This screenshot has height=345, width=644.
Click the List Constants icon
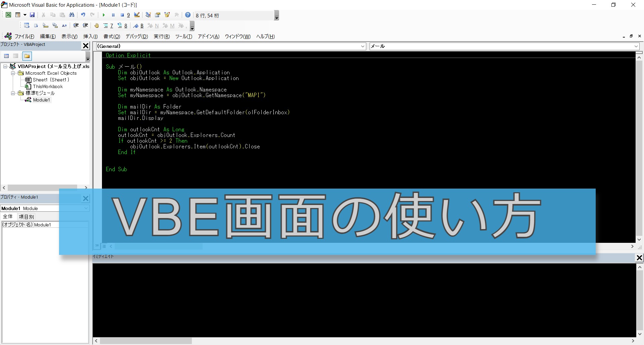point(36,26)
